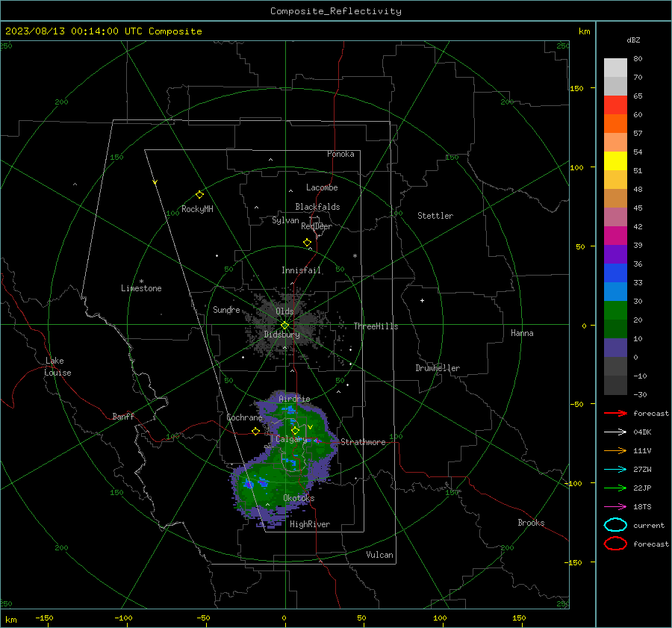Click the yellow diamond marker near Cochrane
Screen dimensions: 672x628
(256, 431)
